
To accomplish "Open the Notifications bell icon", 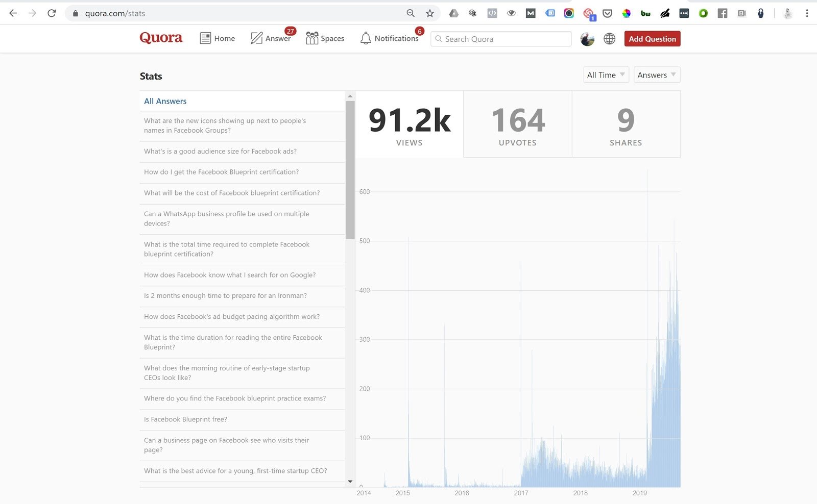I will [x=366, y=38].
